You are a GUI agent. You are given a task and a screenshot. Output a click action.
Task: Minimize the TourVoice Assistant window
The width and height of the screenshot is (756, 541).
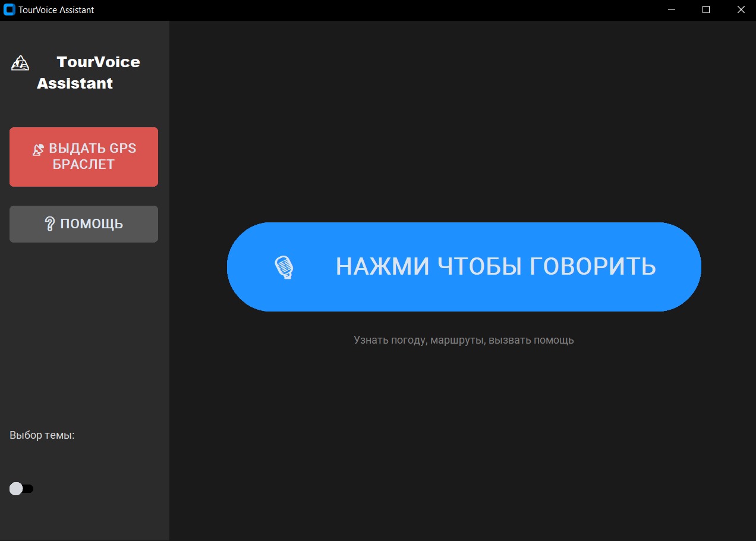coord(671,10)
